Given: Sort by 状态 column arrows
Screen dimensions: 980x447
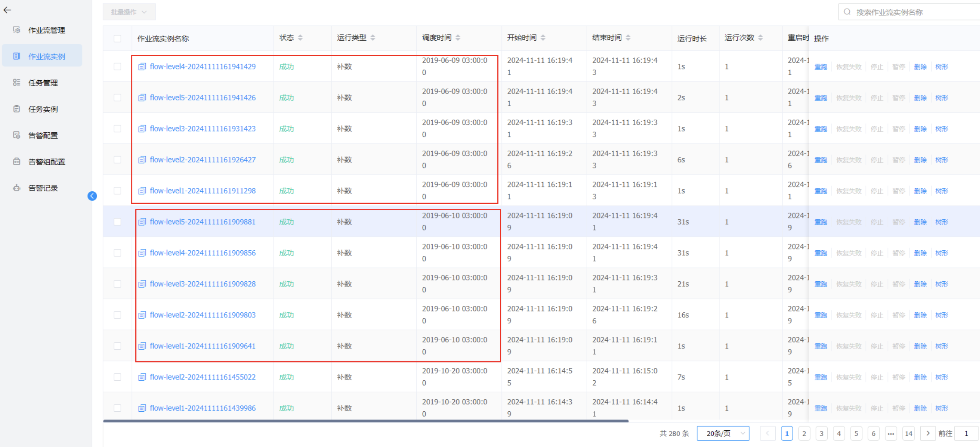Looking at the screenshot, I should pyautogui.click(x=300, y=38).
